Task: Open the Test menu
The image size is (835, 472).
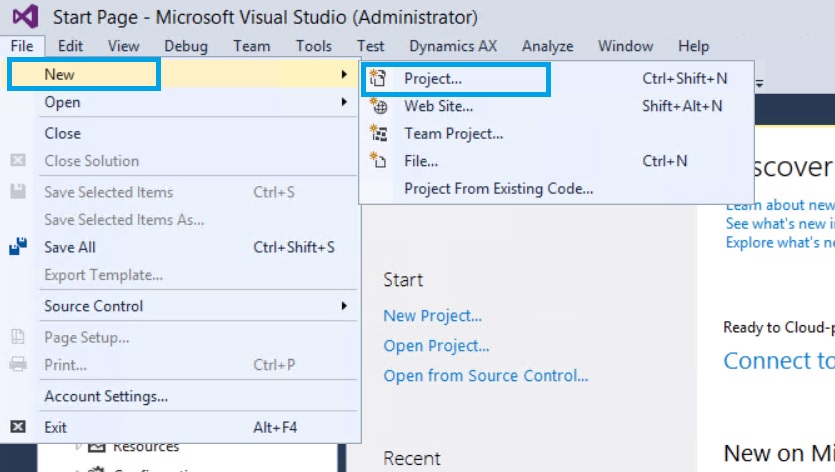Action: (x=370, y=46)
